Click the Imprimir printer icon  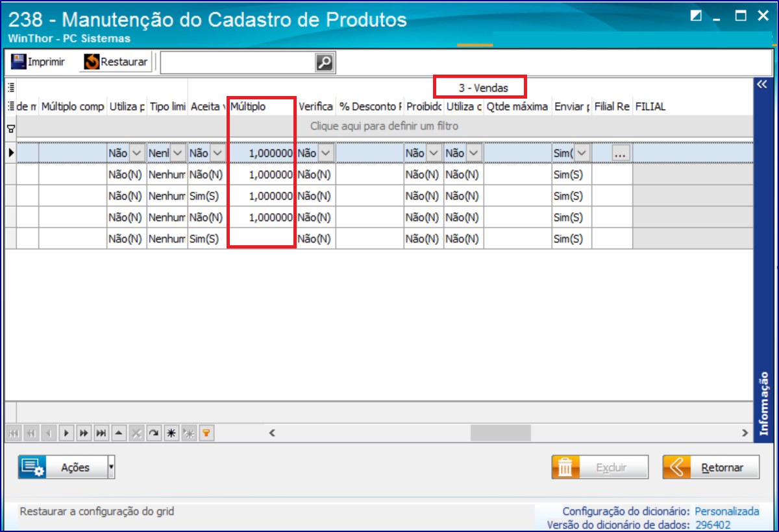(18, 62)
